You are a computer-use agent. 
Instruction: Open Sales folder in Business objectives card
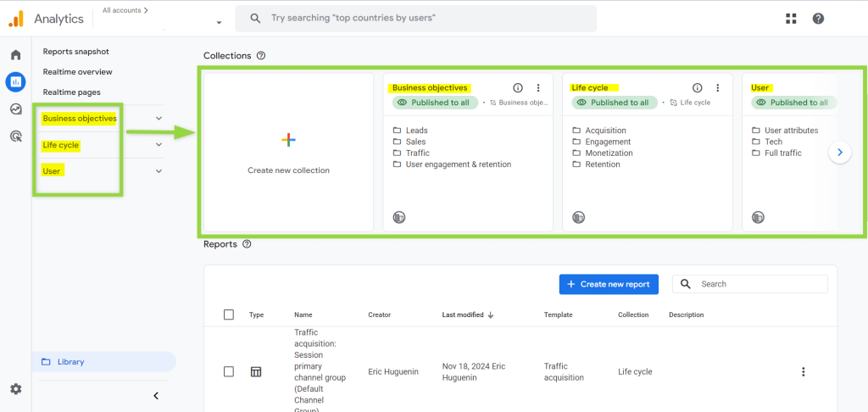coord(409,142)
